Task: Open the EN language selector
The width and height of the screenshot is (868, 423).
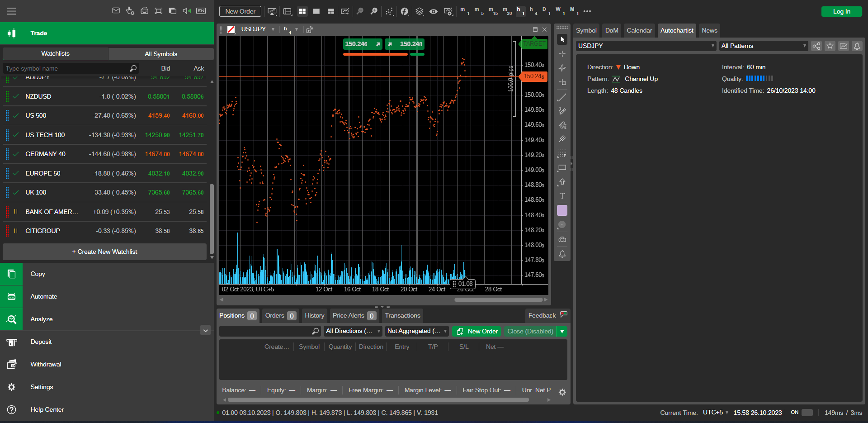Action: [201, 11]
